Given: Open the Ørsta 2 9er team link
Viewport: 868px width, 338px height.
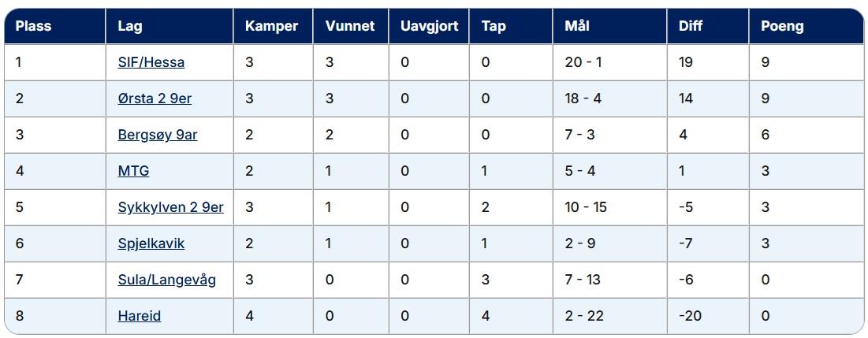Looking at the screenshot, I should 155,98.
